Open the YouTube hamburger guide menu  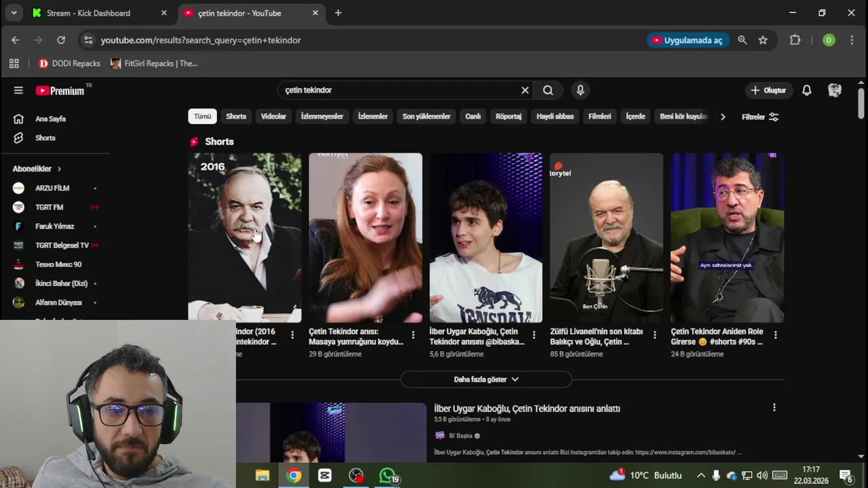(x=18, y=90)
